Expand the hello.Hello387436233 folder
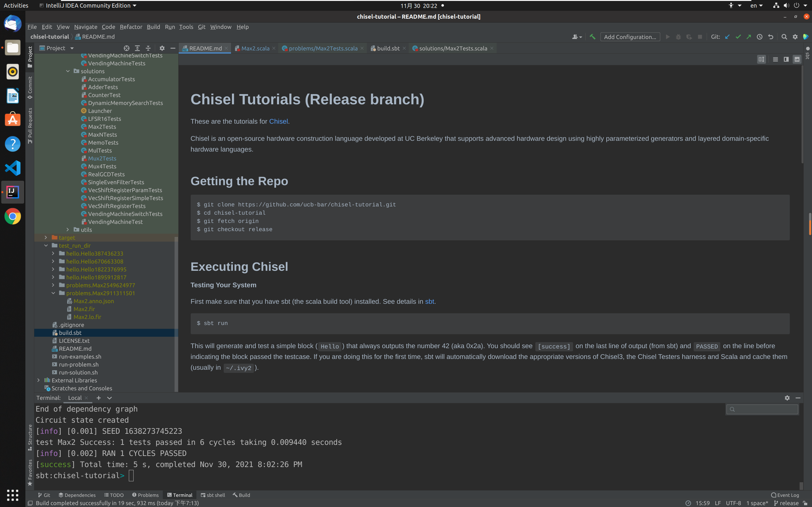The height and width of the screenshot is (507, 812). (53, 253)
